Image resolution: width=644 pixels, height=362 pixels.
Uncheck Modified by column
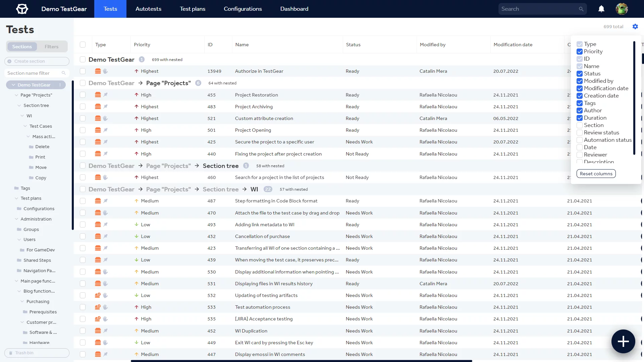click(580, 81)
